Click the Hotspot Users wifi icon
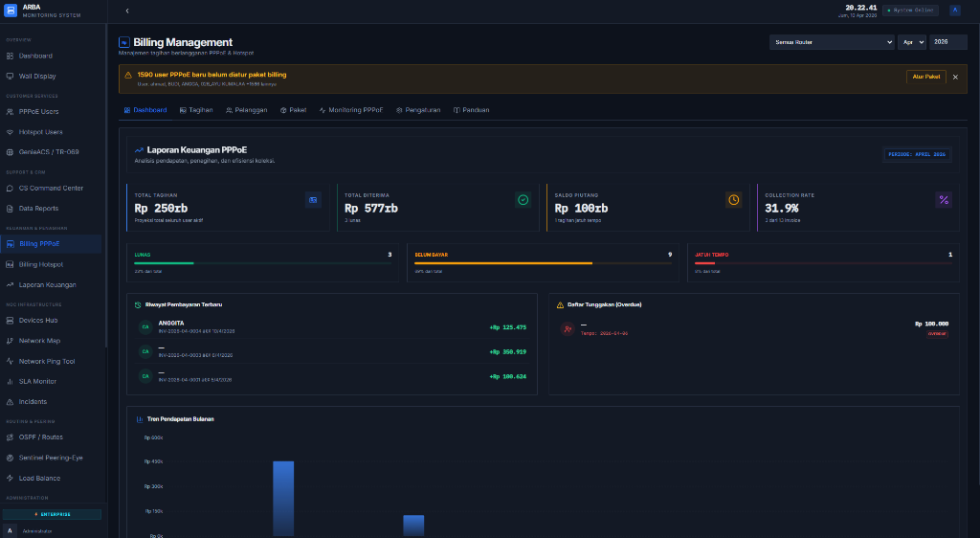This screenshot has height=538, width=980. pos(10,132)
